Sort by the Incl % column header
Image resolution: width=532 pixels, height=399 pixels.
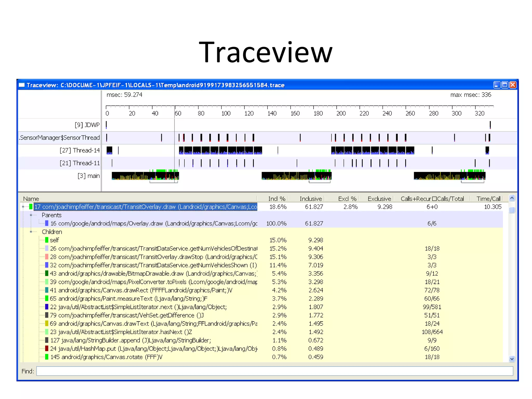pyautogui.click(x=277, y=199)
